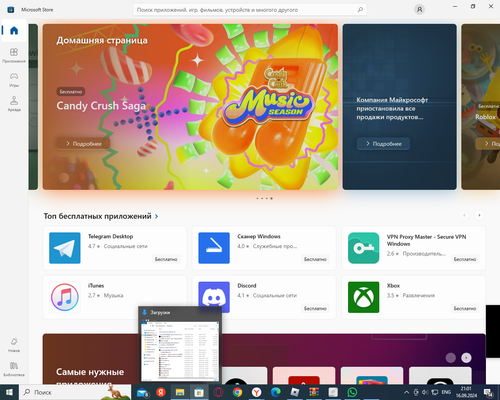Launch Yandex from taskbar red icon
Viewport: 500px width, 400px height.
coord(161,392)
